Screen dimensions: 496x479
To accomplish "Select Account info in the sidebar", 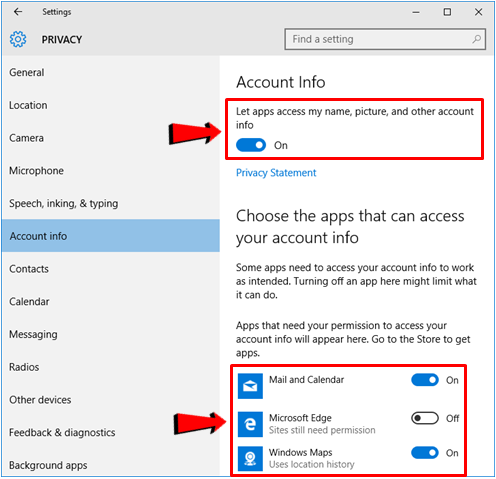I will (111, 236).
